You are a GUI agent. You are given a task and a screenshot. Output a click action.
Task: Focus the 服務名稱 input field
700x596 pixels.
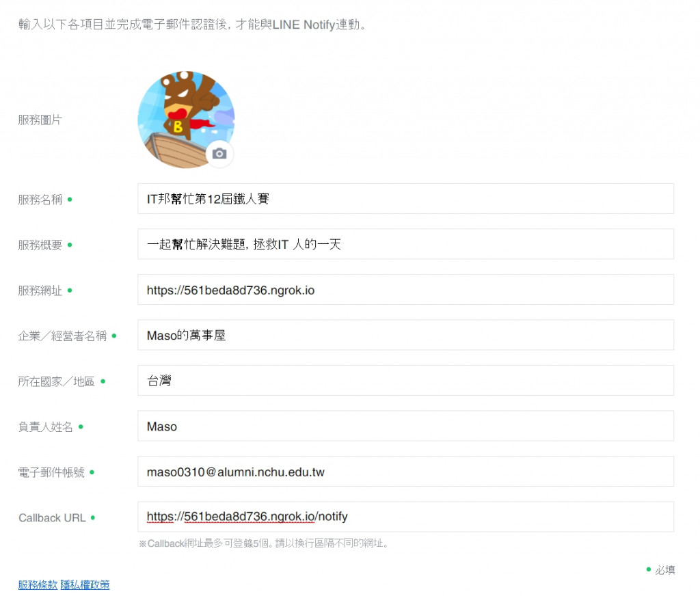coord(405,199)
